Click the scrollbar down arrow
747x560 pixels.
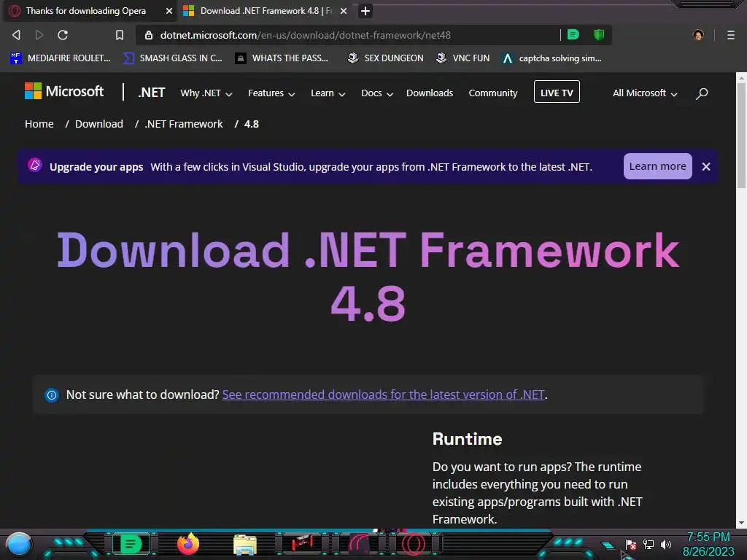(741, 522)
